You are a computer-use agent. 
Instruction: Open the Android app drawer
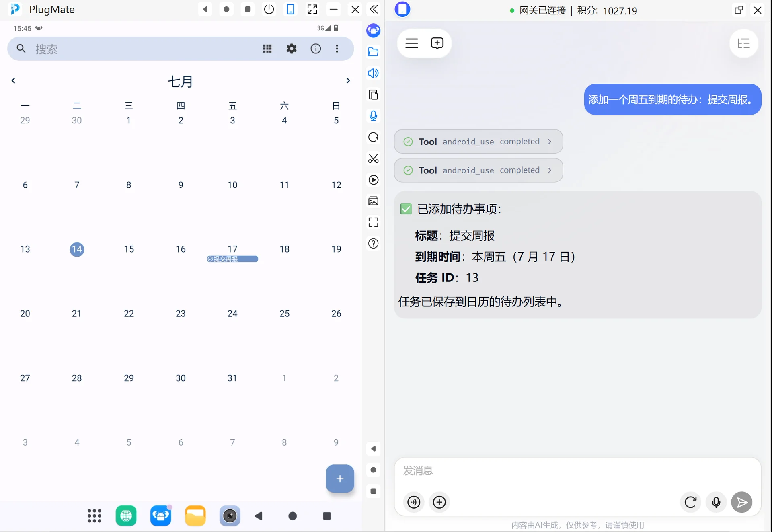[x=94, y=516]
